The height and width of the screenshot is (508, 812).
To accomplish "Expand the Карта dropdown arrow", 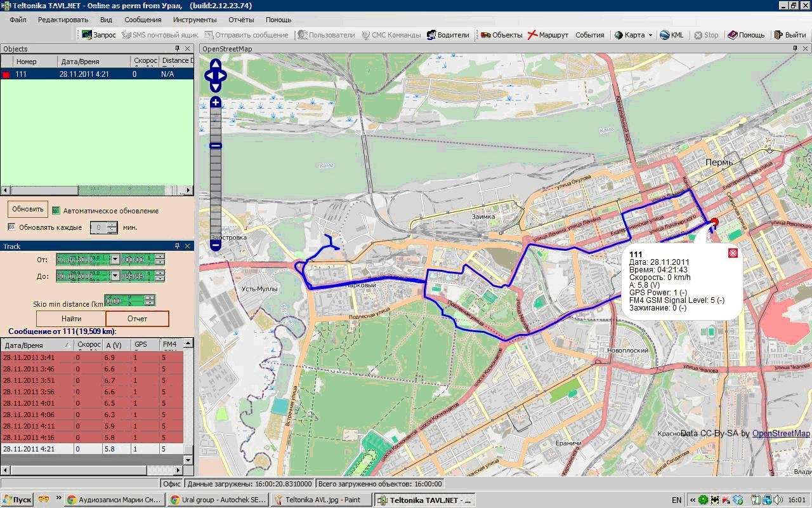I will click(650, 36).
